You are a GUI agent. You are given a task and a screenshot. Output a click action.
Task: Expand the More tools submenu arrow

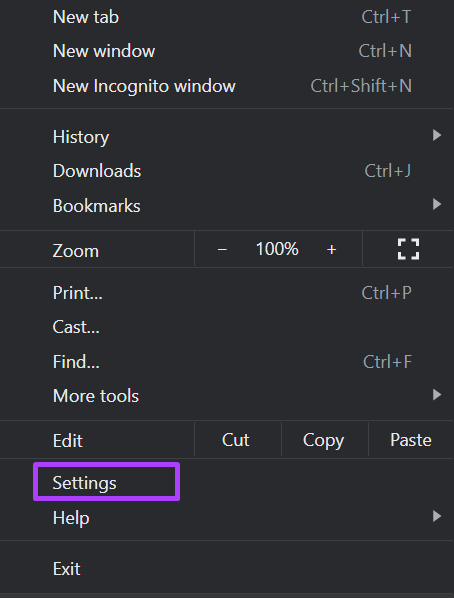click(437, 394)
